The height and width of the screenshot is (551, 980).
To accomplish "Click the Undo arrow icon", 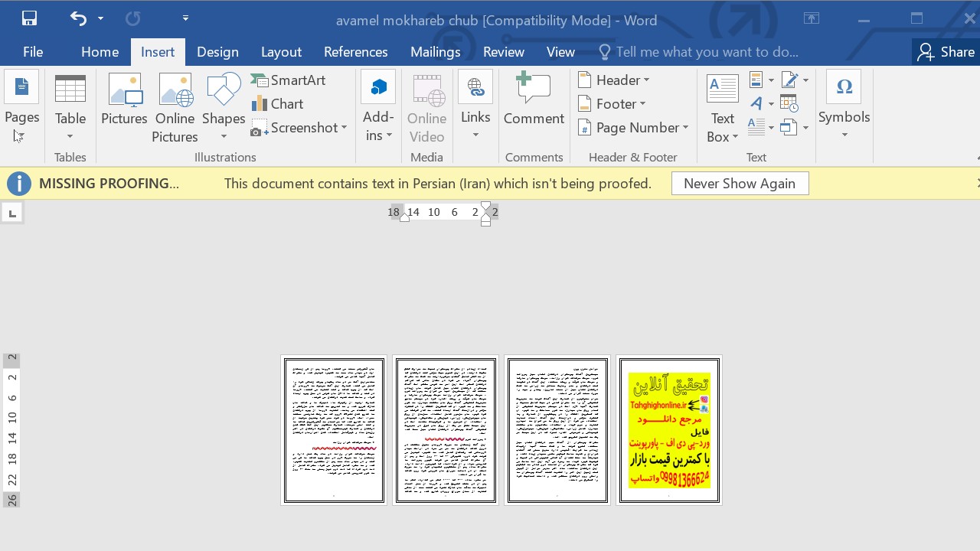I will [78, 18].
